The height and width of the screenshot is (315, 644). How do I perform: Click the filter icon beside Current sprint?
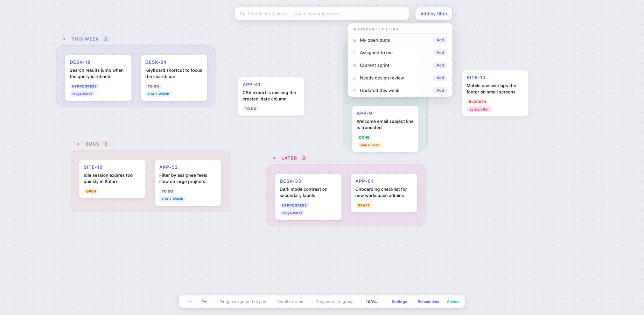pyautogui.click(x=355, y=65)
